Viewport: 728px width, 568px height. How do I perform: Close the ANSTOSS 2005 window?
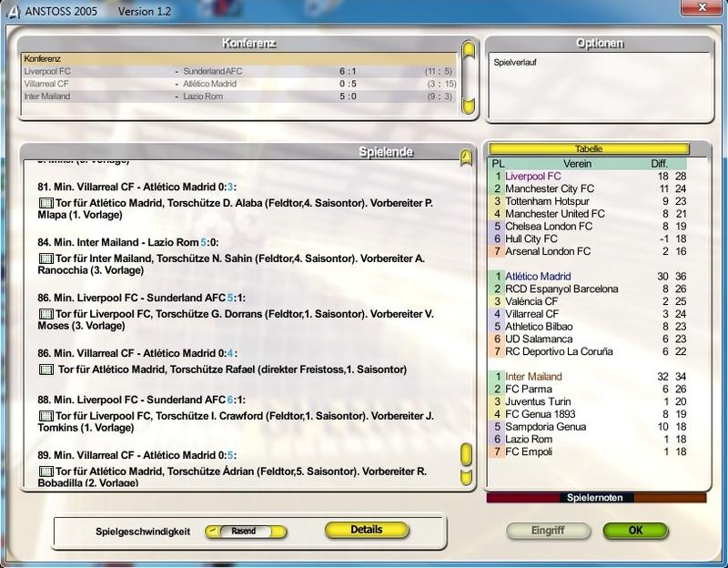point(703,7)
